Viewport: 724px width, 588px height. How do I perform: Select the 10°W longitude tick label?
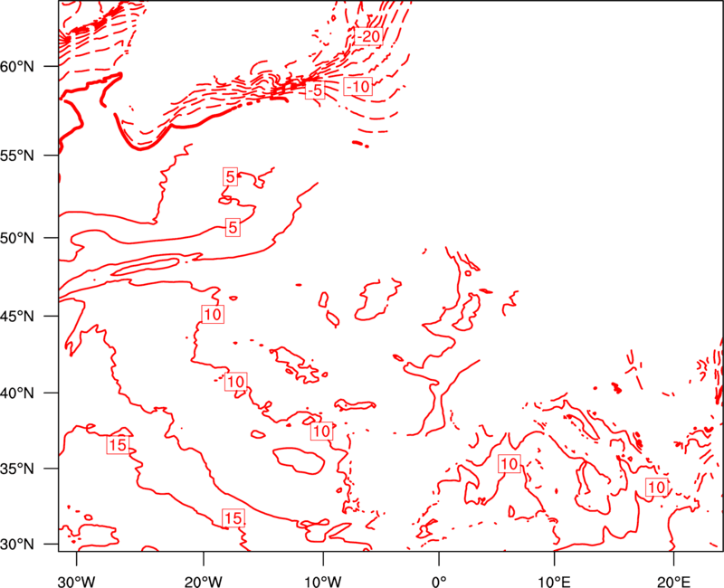coord(323,582)
